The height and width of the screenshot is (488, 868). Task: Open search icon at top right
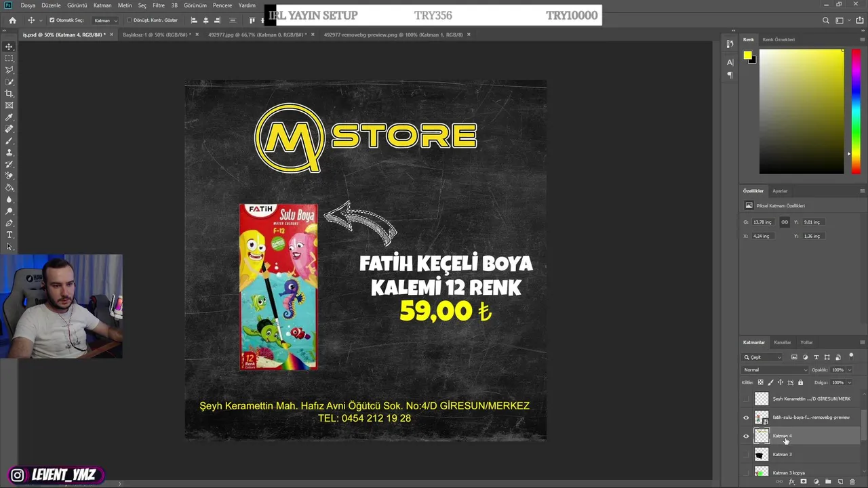pos(826,20)
